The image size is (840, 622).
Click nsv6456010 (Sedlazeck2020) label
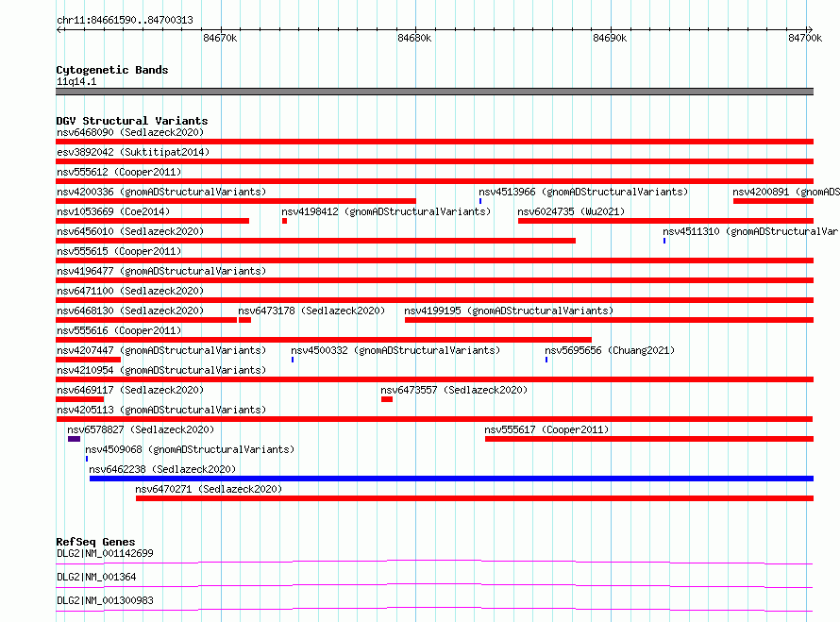point(130,231)
